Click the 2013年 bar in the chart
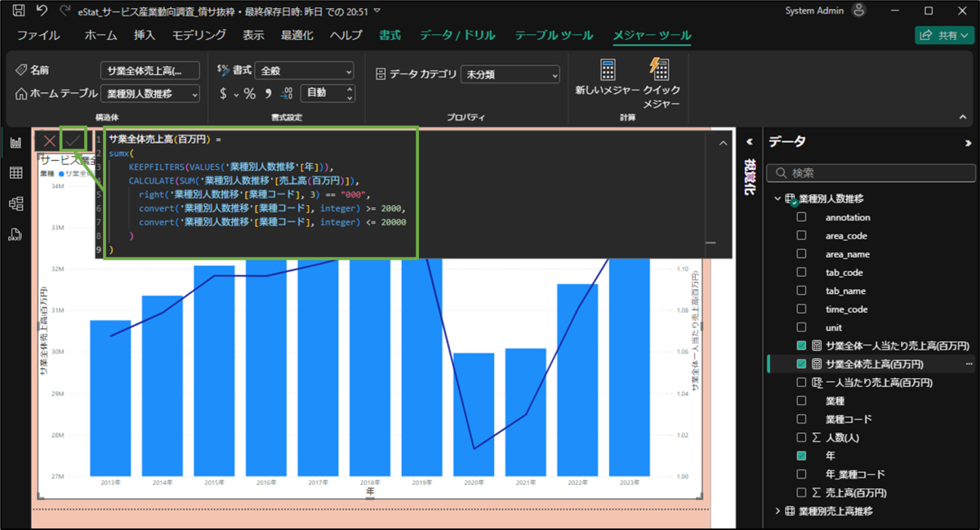 pyautogui.click(x=110, y=399)
